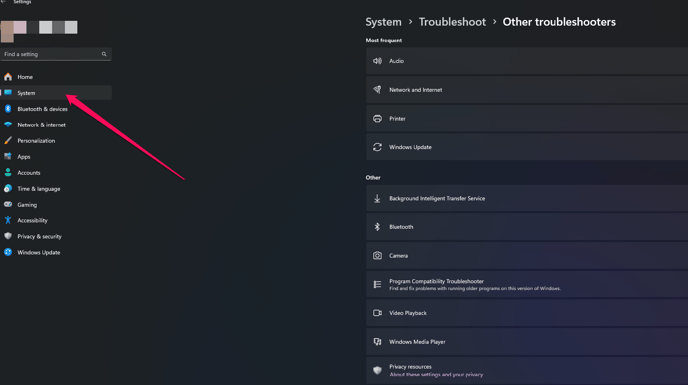Click the Personalization paintbrush icon
This screenshot has width=688, height=385.
tap(8, 140)
